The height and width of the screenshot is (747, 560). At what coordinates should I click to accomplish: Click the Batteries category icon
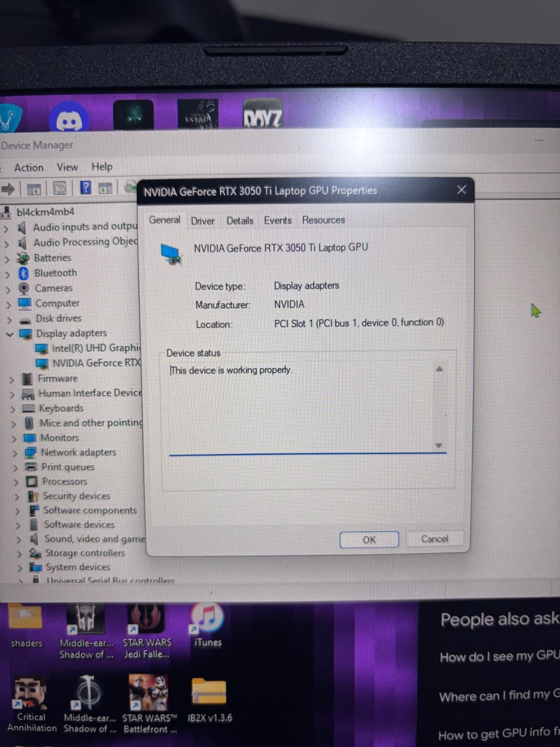23,258
